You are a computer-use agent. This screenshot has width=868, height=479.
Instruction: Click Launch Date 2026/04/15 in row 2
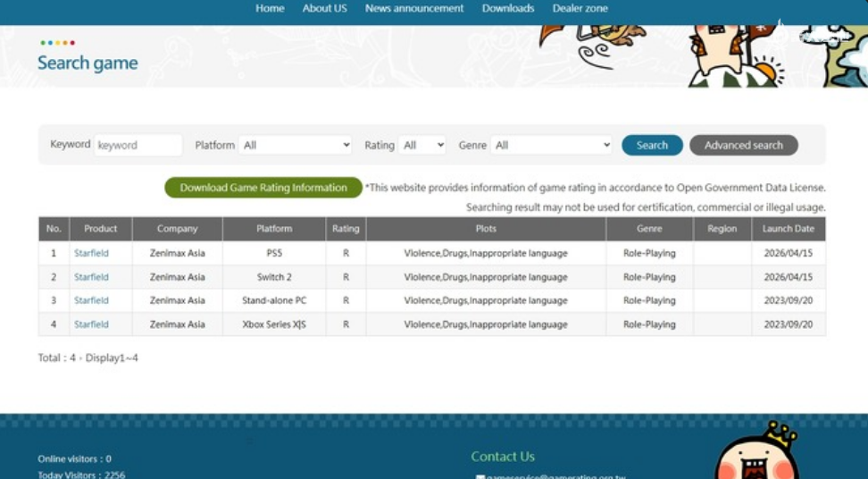[x=789, y=277]
